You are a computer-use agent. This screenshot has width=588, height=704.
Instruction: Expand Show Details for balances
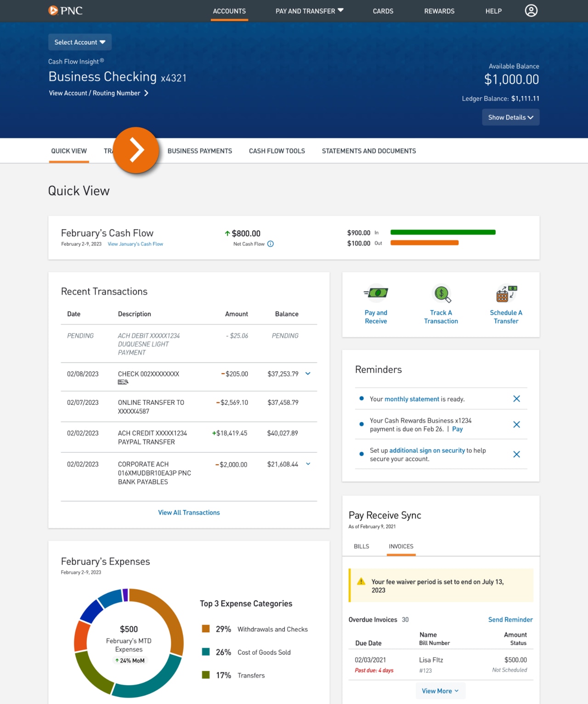pos(510,117)
